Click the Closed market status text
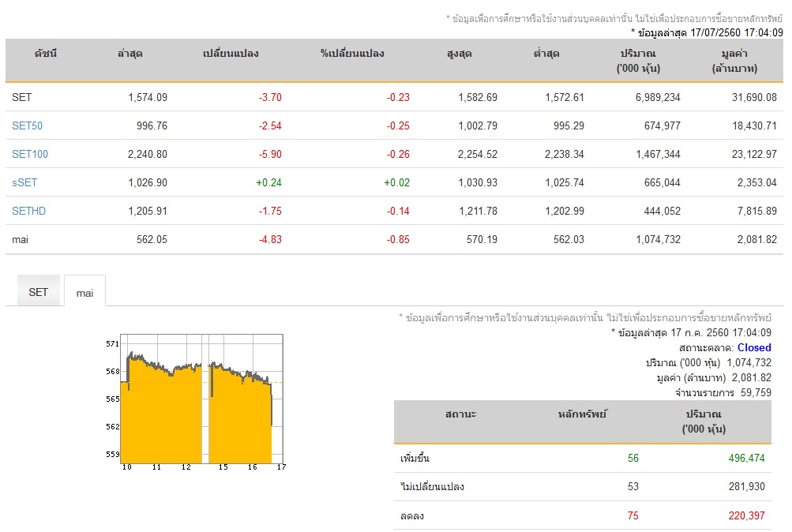The height and width of the screenshot is (532, 792). point(754,348)
